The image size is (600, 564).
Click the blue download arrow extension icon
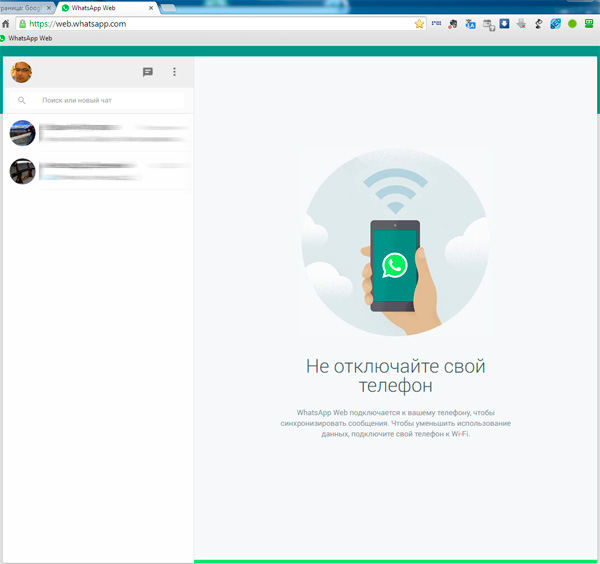[x=505, y=23]
